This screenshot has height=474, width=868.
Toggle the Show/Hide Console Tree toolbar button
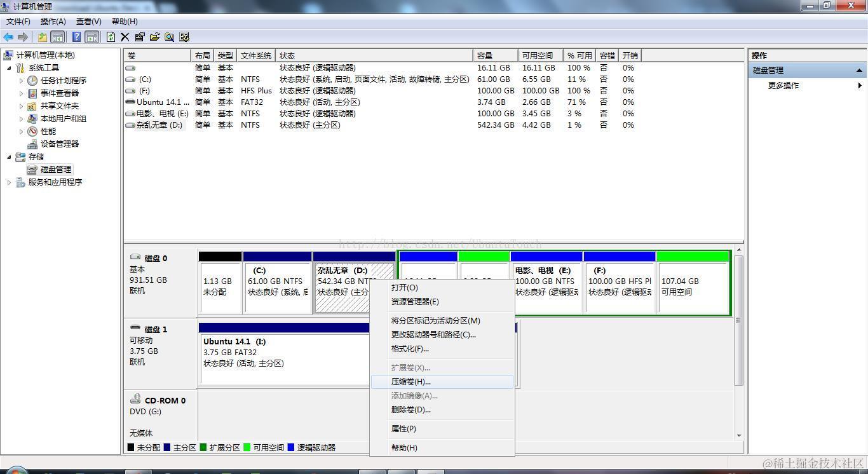[x=57, y=37]
